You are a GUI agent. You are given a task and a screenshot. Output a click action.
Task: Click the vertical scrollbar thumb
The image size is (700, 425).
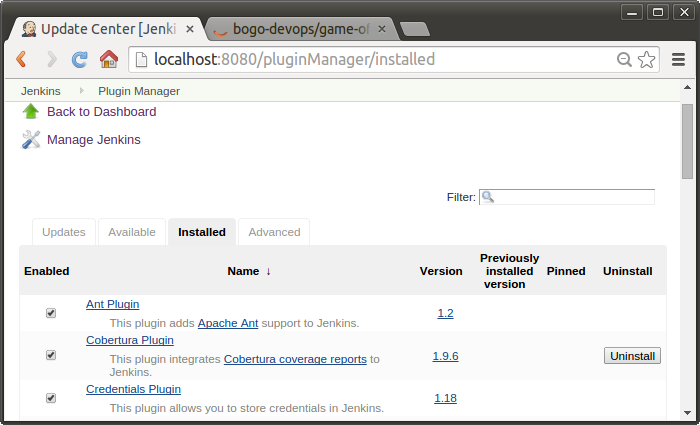[687, 142]
